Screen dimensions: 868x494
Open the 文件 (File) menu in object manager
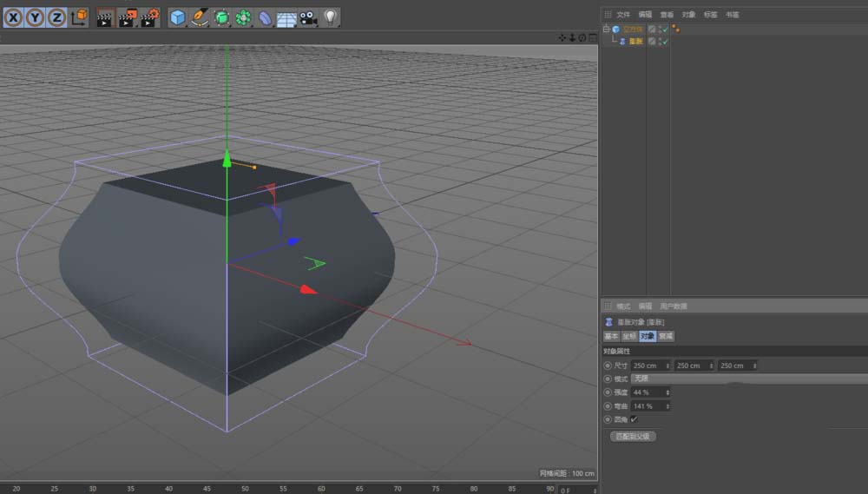(x=623, y=15)
